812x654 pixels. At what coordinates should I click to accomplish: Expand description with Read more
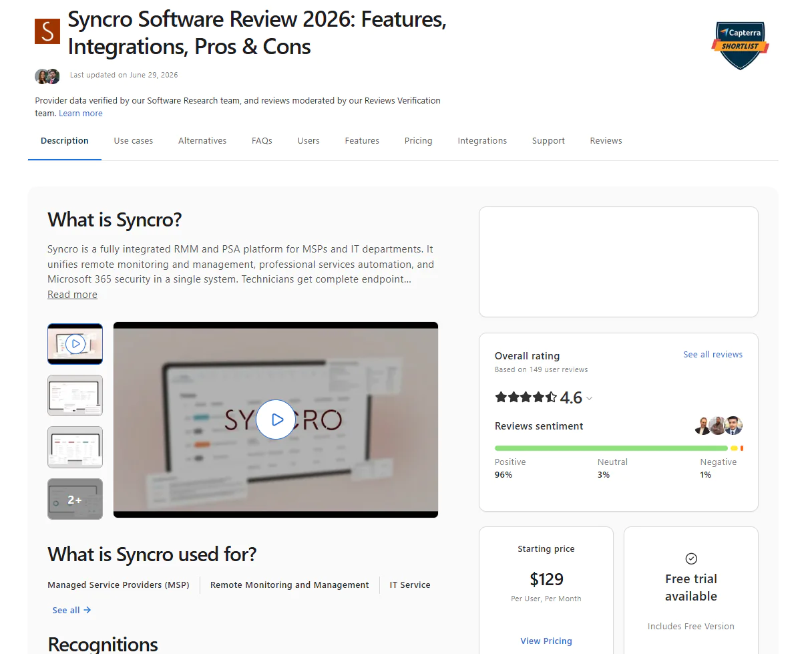click(72, 295)
